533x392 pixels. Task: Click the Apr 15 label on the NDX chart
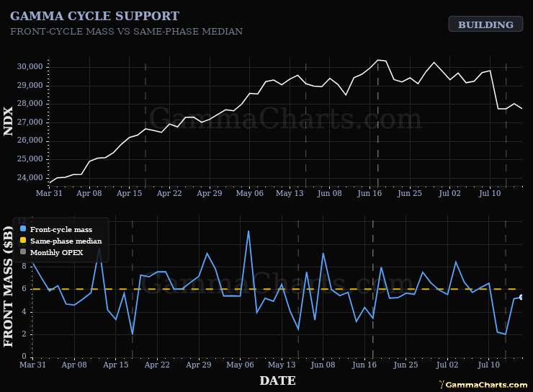(x=129, y=193)
